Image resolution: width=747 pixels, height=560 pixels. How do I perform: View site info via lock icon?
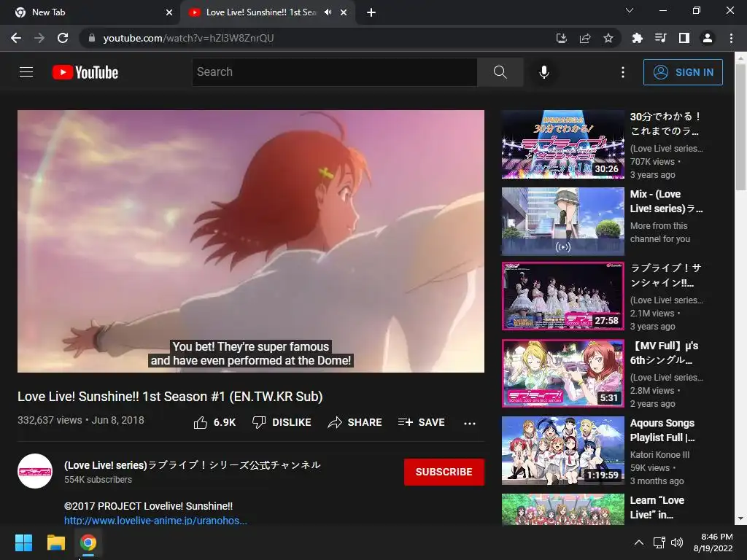click(91, 38)
